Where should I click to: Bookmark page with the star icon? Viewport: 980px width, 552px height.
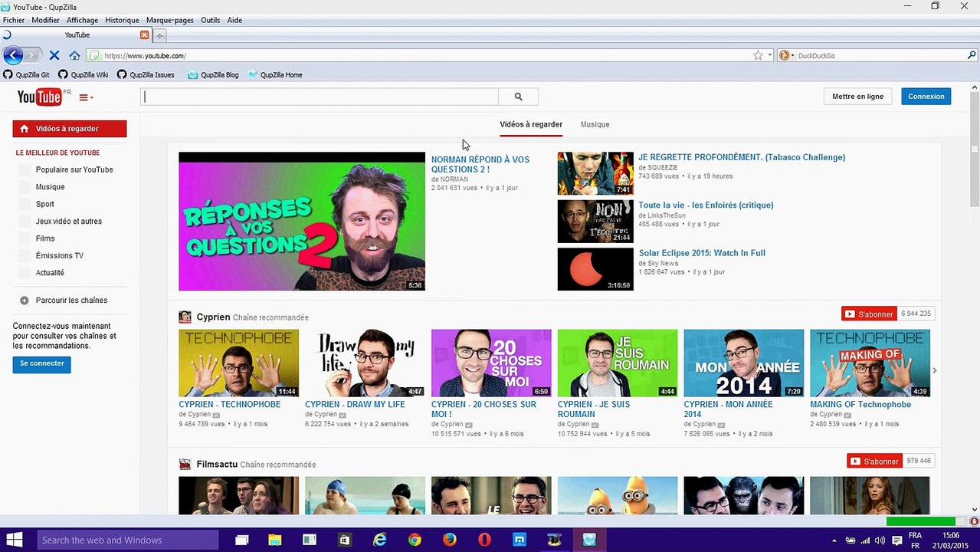coord(758,55)
